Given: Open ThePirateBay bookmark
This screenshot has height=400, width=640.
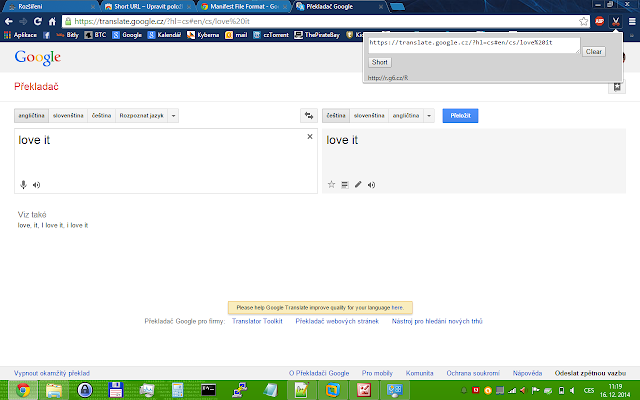Looking at the screenshot, I should [x=317, y=35].
